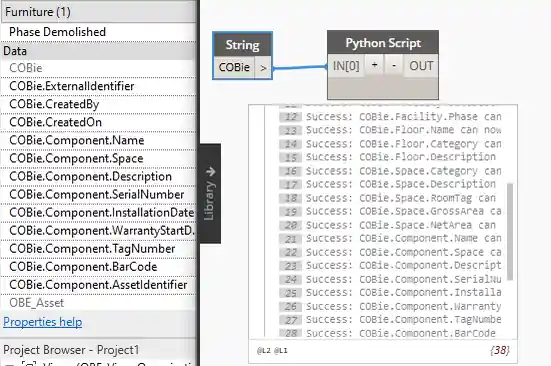Click output line 19 COBie.Space.GrossArea
551x366 pixels.
(x=403, y=211)
